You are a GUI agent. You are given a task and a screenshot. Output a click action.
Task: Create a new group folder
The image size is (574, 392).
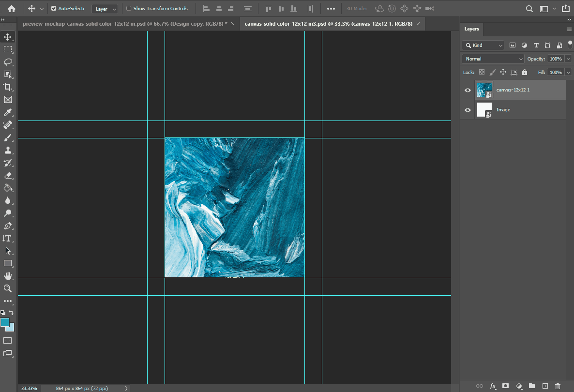pos(532,386)
